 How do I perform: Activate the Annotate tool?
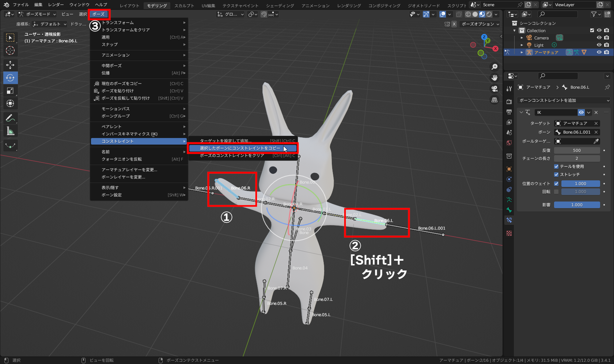pos(10,118)
